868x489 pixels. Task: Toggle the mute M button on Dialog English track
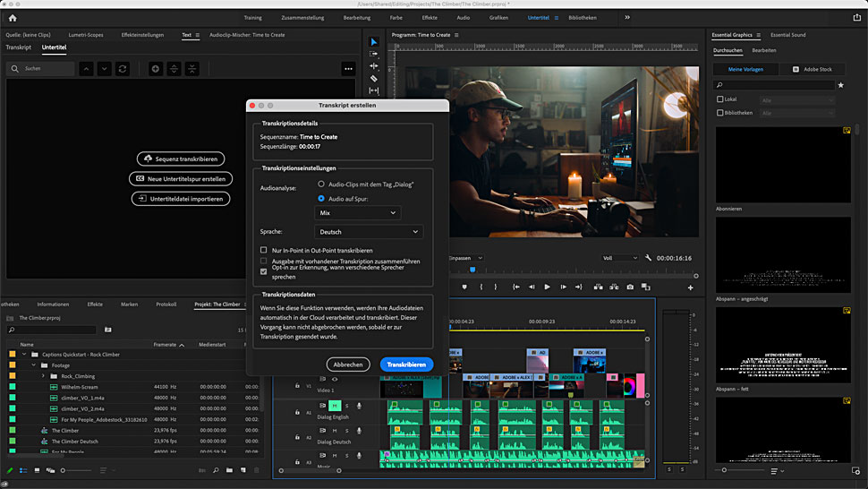pyautogui.click(x=335, y=406)
